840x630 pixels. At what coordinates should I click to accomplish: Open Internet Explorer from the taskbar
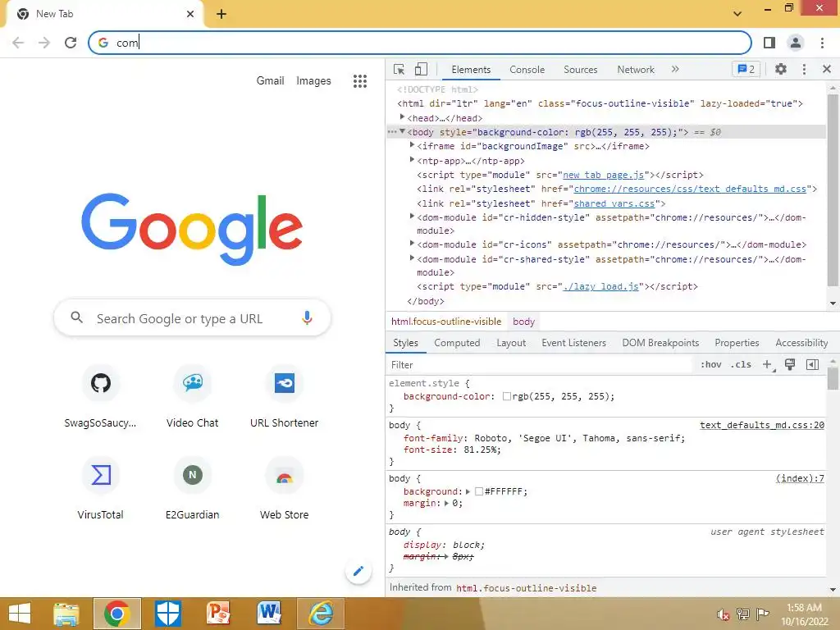(x=321, y=614)
